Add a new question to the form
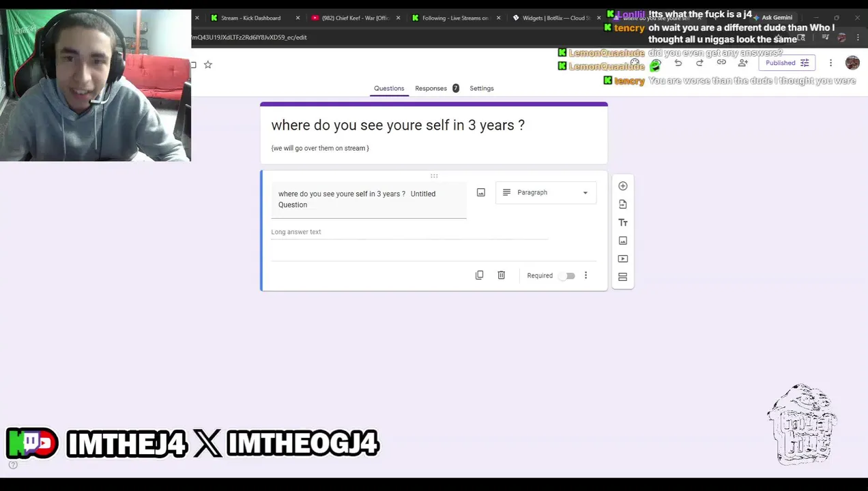The image size is (868, 491). [x=622, y=185]
